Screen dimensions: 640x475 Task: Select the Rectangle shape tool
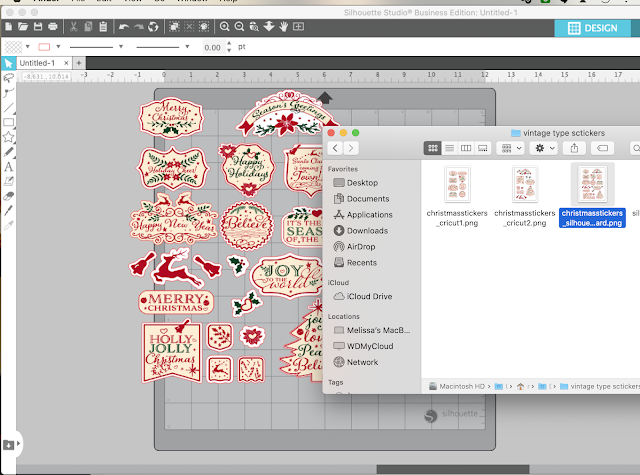[x=8, y=122]
